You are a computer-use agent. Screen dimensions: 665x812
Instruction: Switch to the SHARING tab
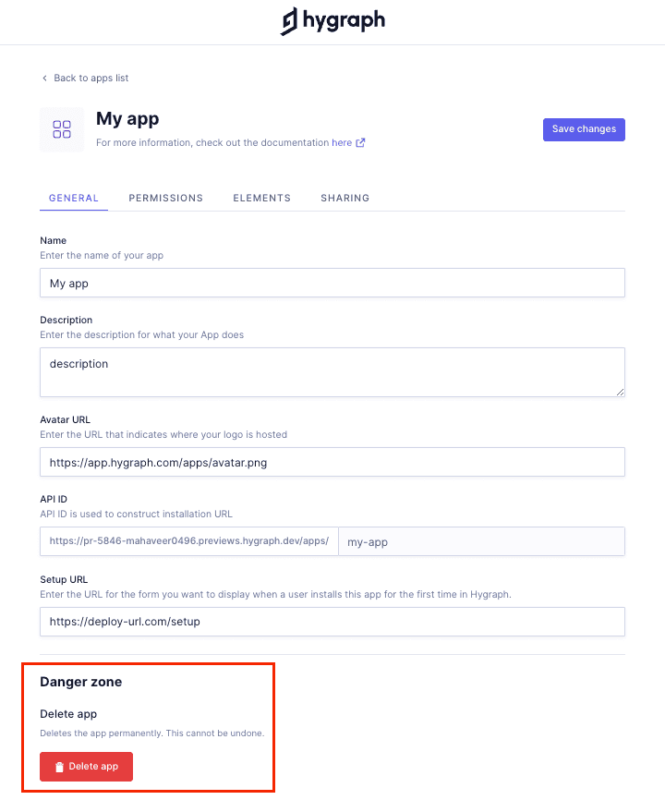click(345, 198)
